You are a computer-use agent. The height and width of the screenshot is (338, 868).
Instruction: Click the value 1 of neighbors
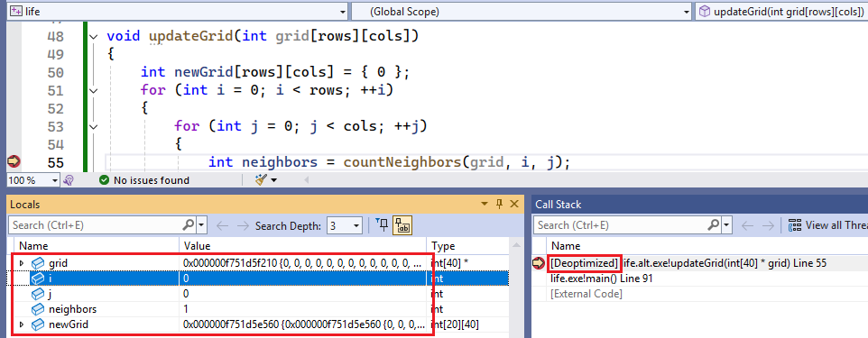pos(186,308)
